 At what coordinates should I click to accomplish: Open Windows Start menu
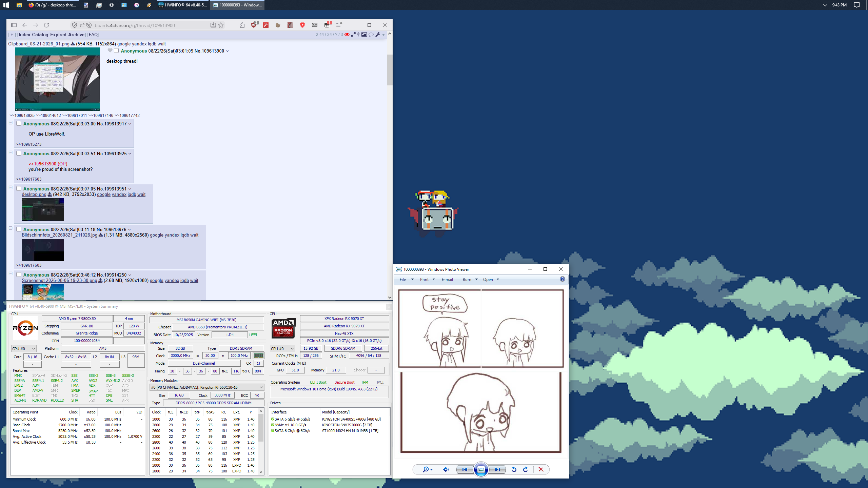6,5
